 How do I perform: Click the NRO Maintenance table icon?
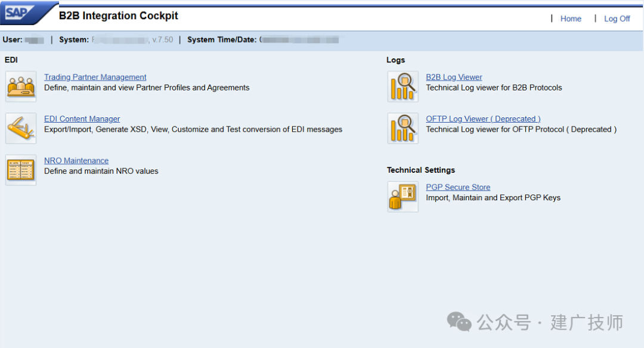pyautogui.click(x=21, y=170)
